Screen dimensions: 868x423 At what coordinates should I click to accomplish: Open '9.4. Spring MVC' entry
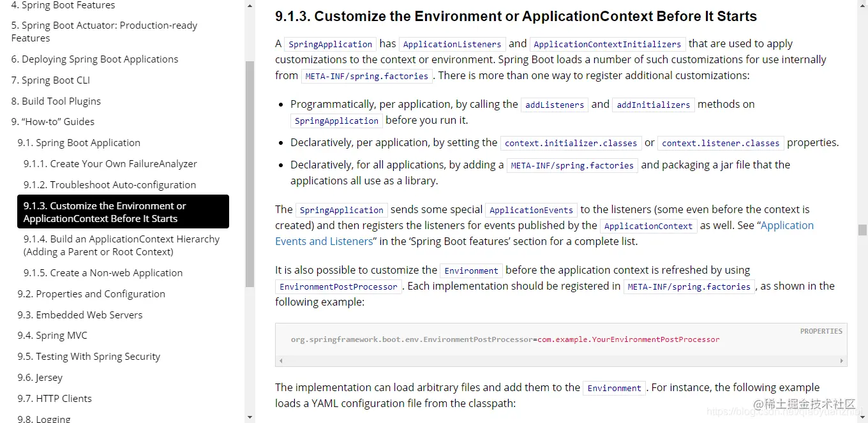click(52, 336)
